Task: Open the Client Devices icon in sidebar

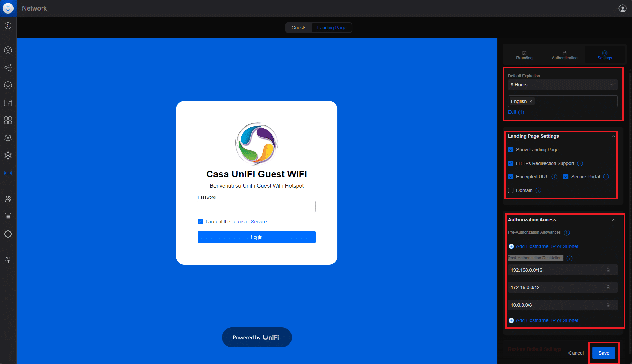Action: (8, 103)
